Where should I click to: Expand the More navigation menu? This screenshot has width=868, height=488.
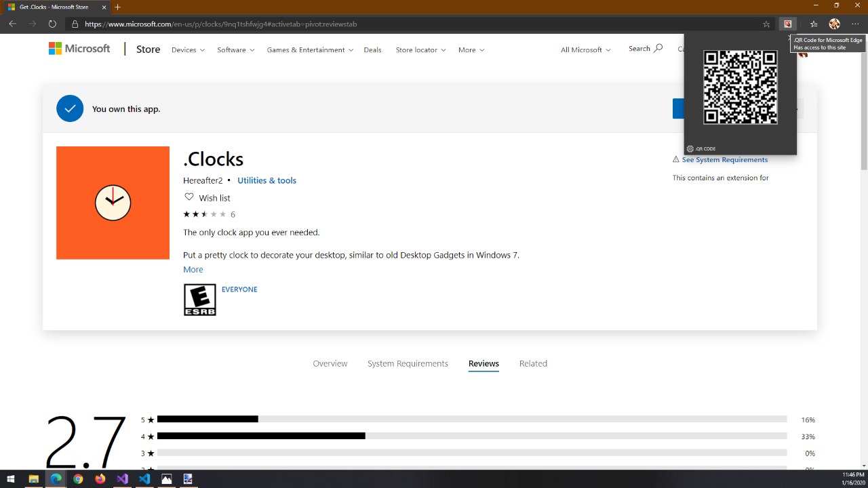tap(471, 49)
